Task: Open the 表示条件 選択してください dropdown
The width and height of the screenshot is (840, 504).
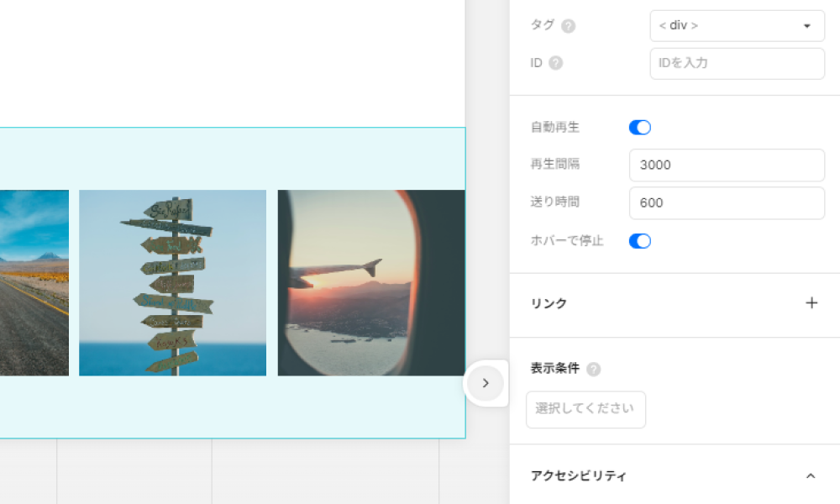Action: pos(585,409)
